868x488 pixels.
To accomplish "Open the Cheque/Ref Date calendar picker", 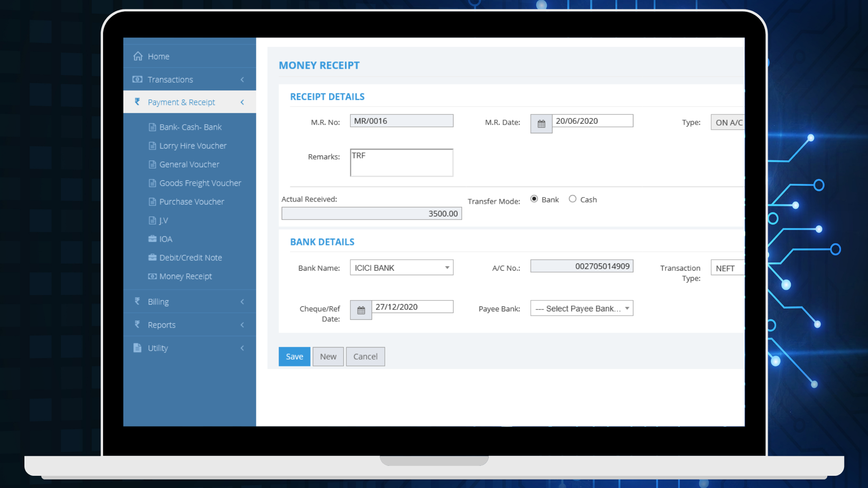I will (361, 310).
